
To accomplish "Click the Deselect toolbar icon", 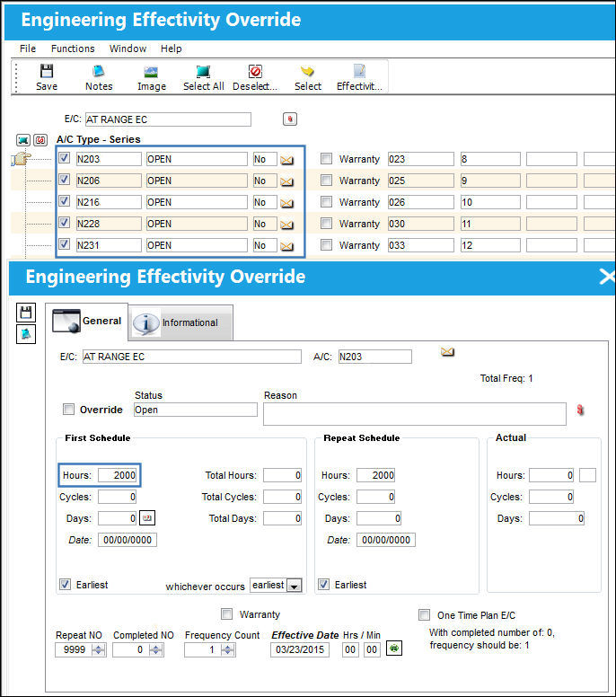I will point(255,77).
